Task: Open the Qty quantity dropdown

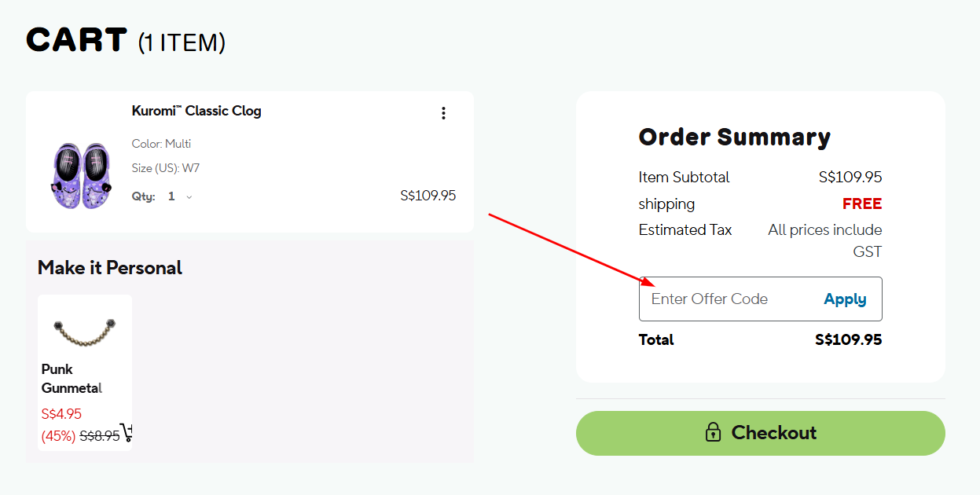Action: point(179,196)
